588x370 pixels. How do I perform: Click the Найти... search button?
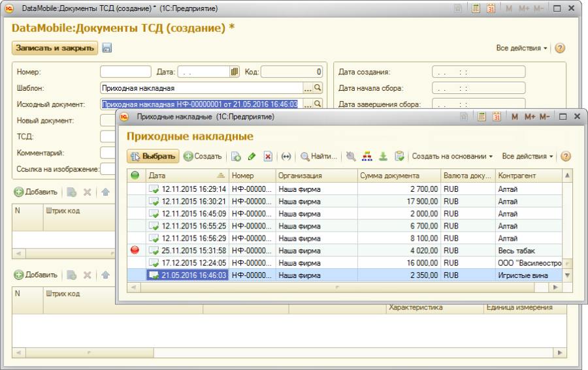tap(319, 156)
